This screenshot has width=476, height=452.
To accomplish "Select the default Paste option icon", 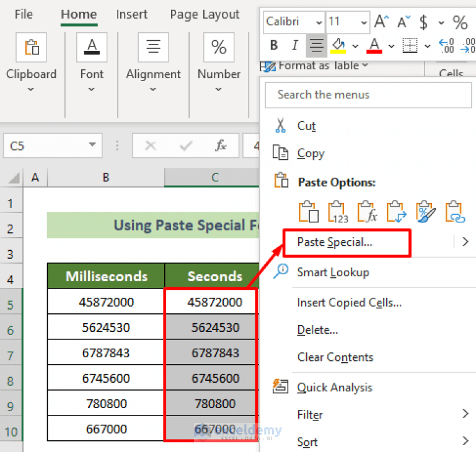I will (309, 212).
